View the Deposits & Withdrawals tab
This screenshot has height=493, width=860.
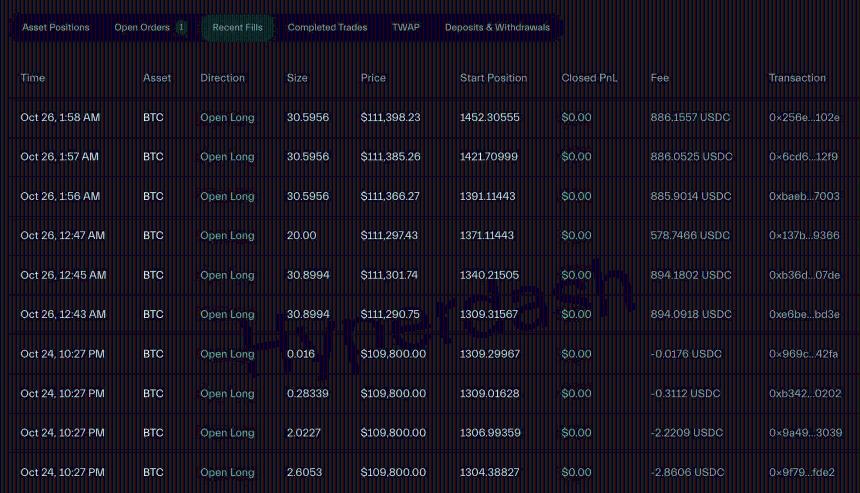[497, 28]
